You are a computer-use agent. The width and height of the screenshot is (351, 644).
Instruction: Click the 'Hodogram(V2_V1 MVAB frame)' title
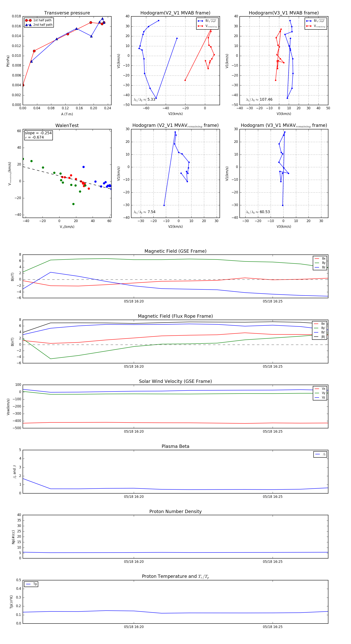(175, 13)
